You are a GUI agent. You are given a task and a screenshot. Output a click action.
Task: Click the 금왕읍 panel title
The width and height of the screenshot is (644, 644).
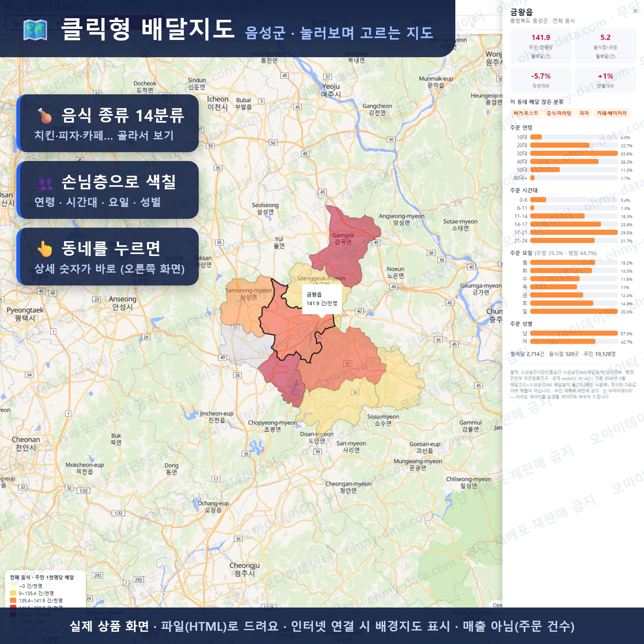(x=521, y=12)
